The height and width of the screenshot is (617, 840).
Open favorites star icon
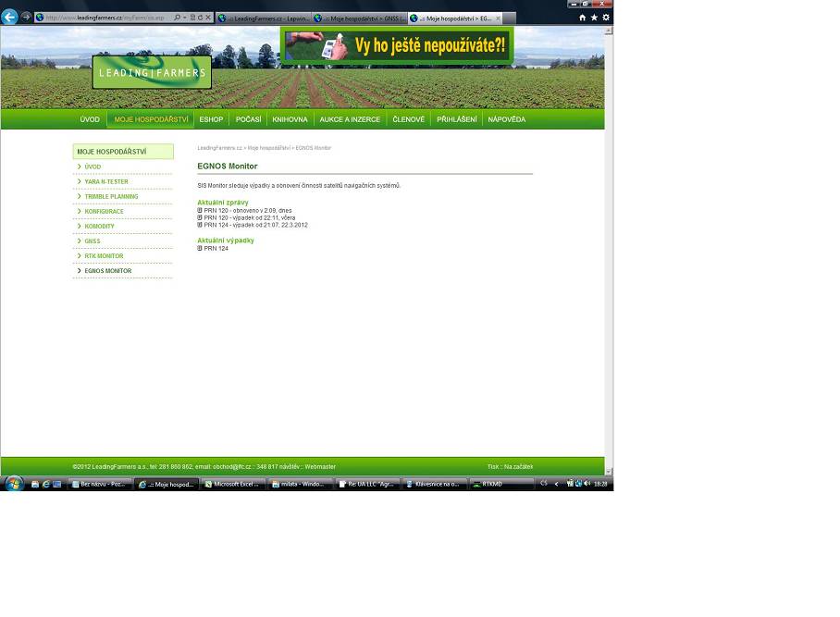(x=594, y=18)
